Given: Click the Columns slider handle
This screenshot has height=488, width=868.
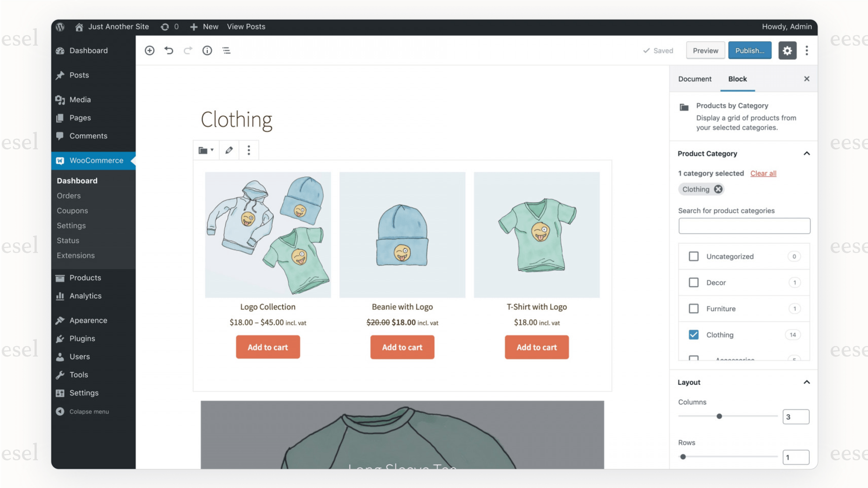Looking at the screenshot, I should [719, 416].
